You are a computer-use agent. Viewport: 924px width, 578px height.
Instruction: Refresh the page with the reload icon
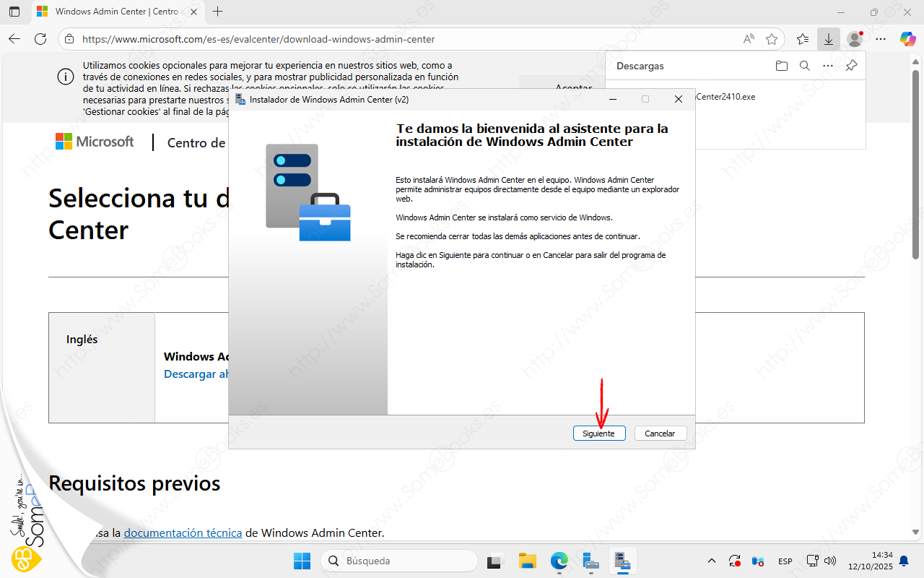coord(40,39)
